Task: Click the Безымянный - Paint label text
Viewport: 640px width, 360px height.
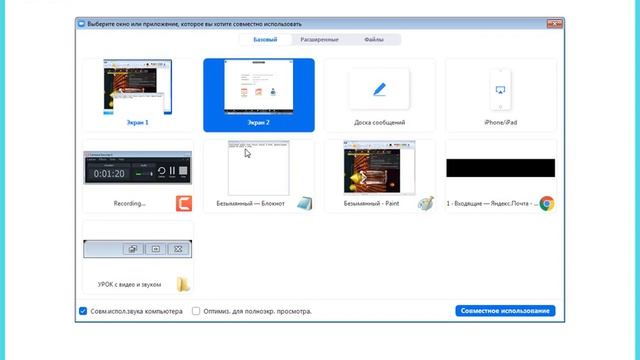Action: [x=371, y=203]
